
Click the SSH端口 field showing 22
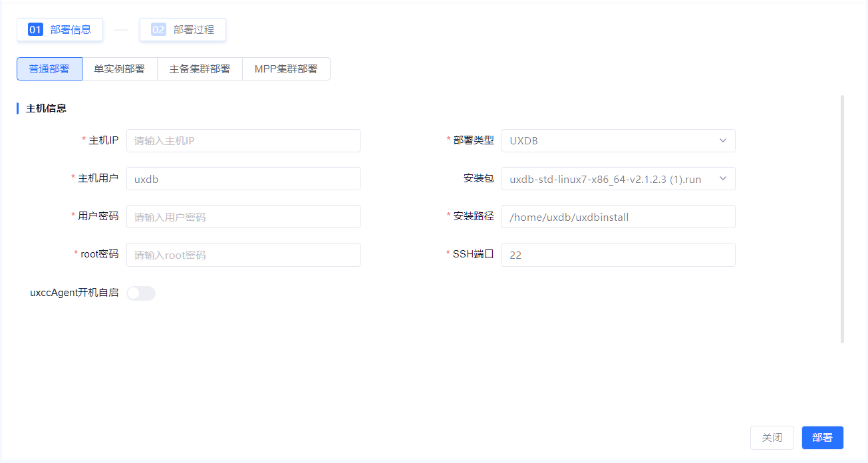[618, 255]
